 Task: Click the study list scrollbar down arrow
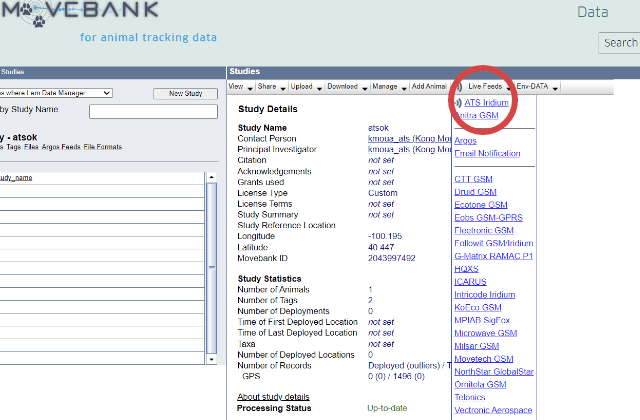[x=211, y=360]
